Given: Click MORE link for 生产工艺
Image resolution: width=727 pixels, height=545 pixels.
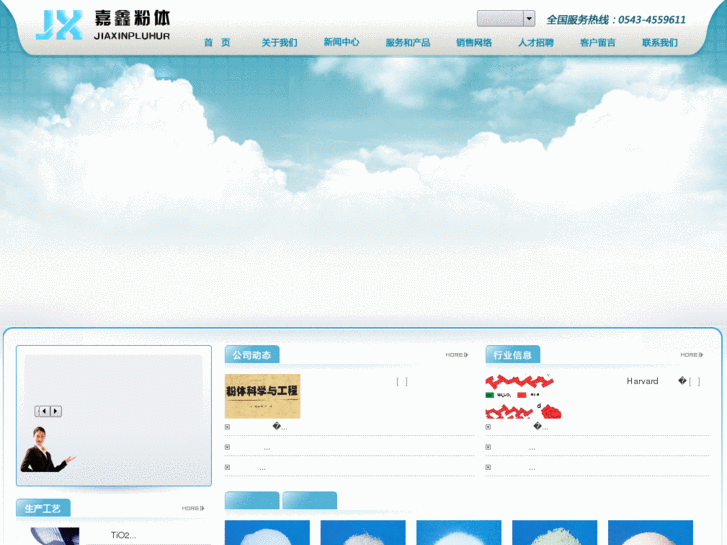Looking at the screenshot, I should 193,508.
